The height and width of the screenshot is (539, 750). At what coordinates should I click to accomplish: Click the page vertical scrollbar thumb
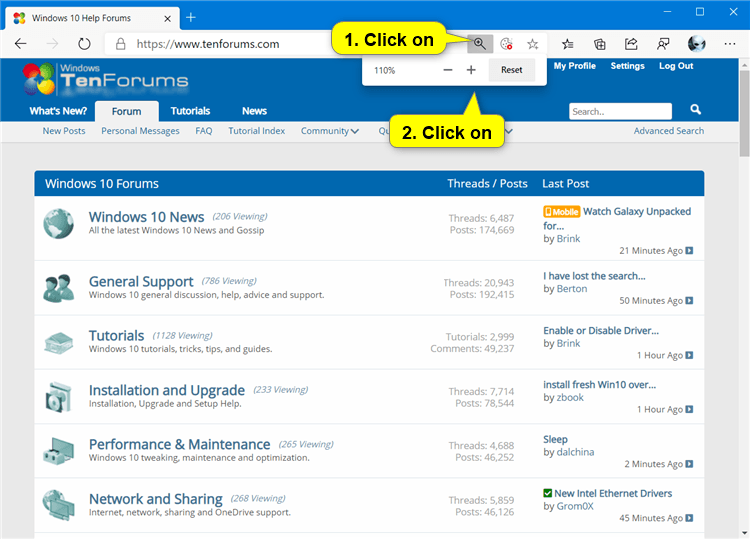[744, 113]
